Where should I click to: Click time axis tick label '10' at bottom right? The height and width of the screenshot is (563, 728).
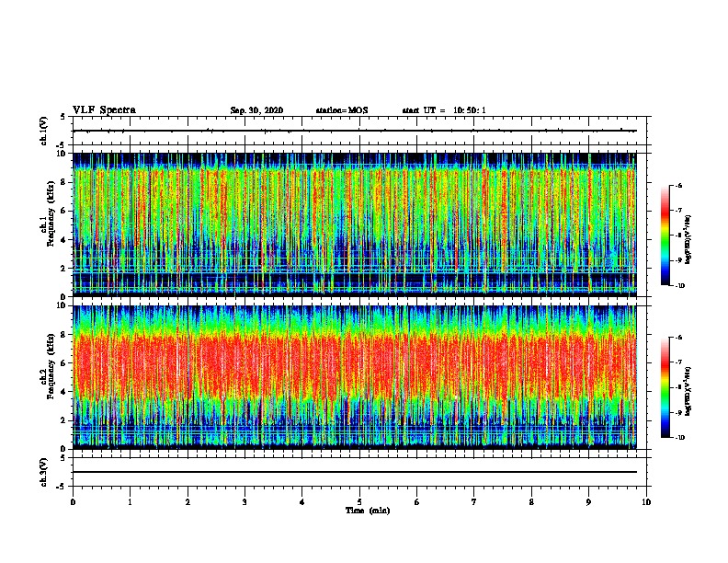(646, 502)
